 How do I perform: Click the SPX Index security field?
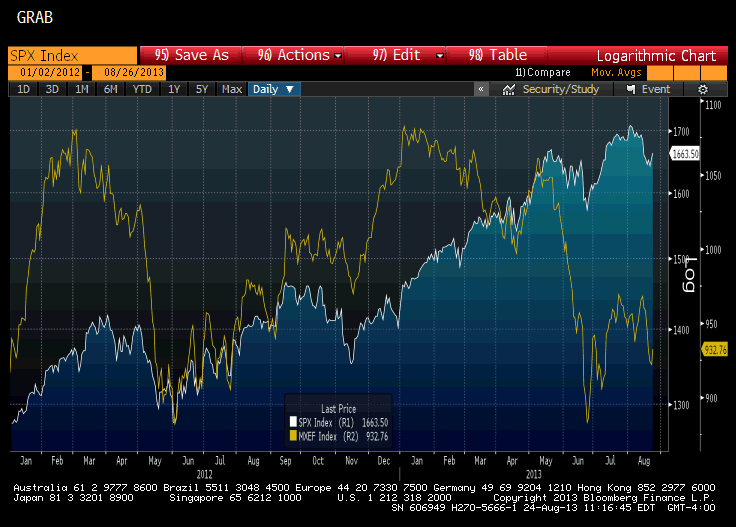point(73,56)
